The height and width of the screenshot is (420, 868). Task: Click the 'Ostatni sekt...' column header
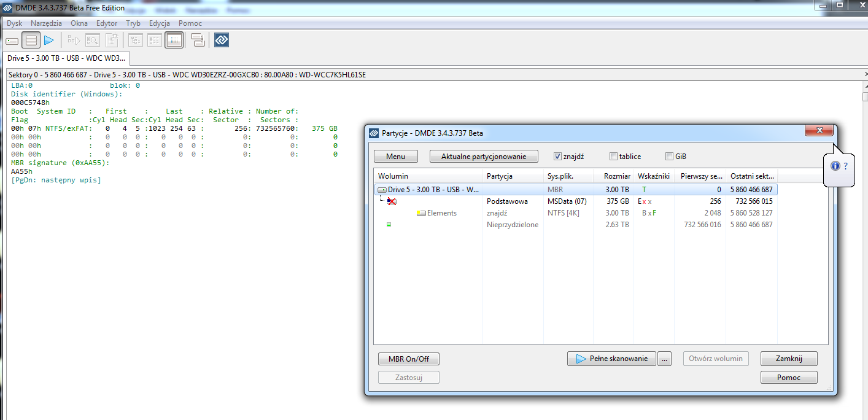tap(752, 176)
